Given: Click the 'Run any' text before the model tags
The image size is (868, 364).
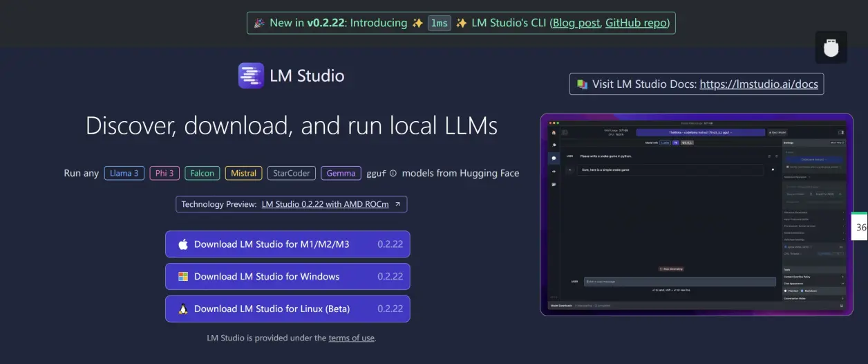Looking at the screenshot, I should 82,173.
